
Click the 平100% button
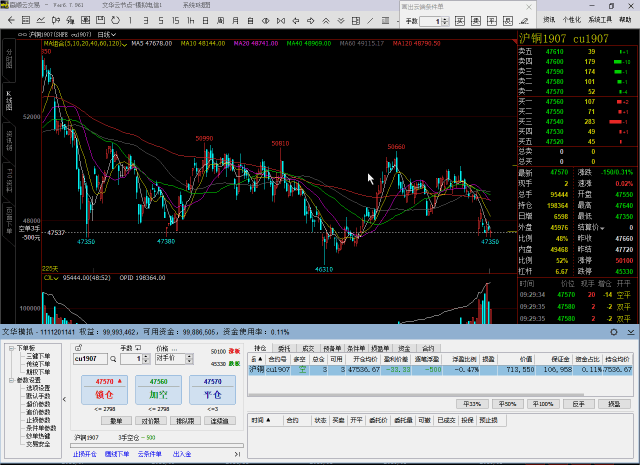[x=543, y=404]
